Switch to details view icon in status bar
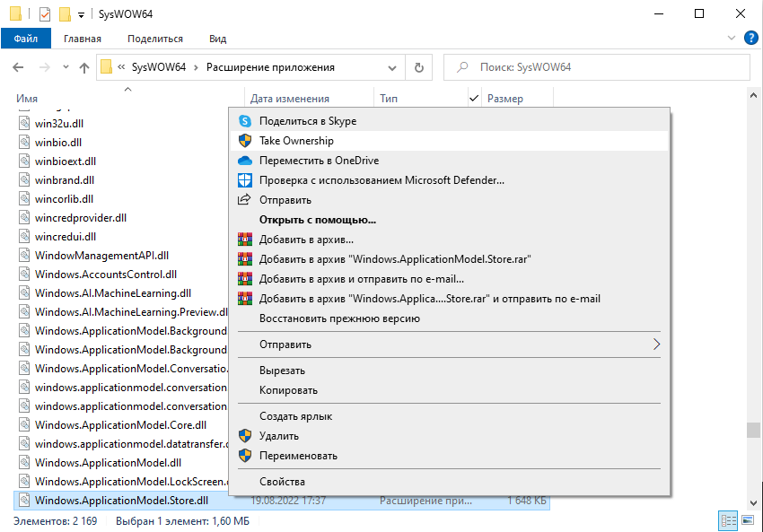Image resolution: width=763 pixels, height=532 pixels. [x=728, y=521]
